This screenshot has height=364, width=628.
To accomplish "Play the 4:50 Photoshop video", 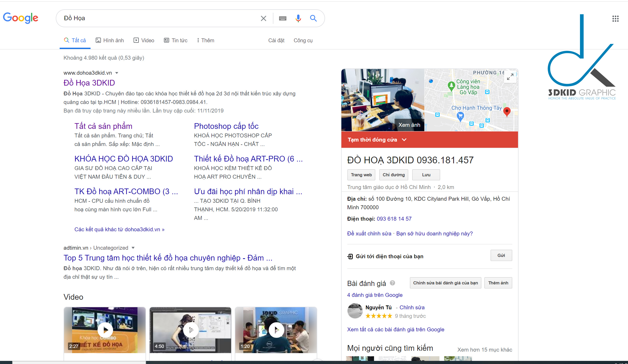I will point(190,330).
